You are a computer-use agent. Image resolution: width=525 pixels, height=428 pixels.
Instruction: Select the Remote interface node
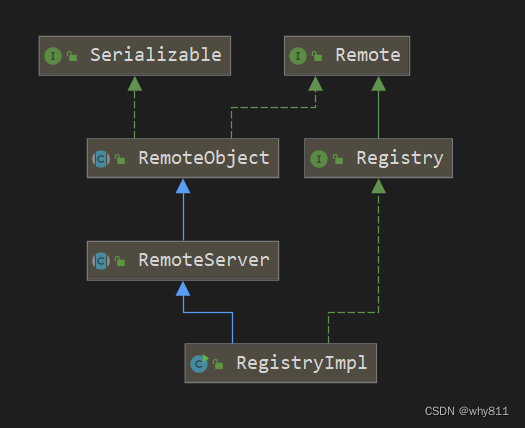pos(347,56)
